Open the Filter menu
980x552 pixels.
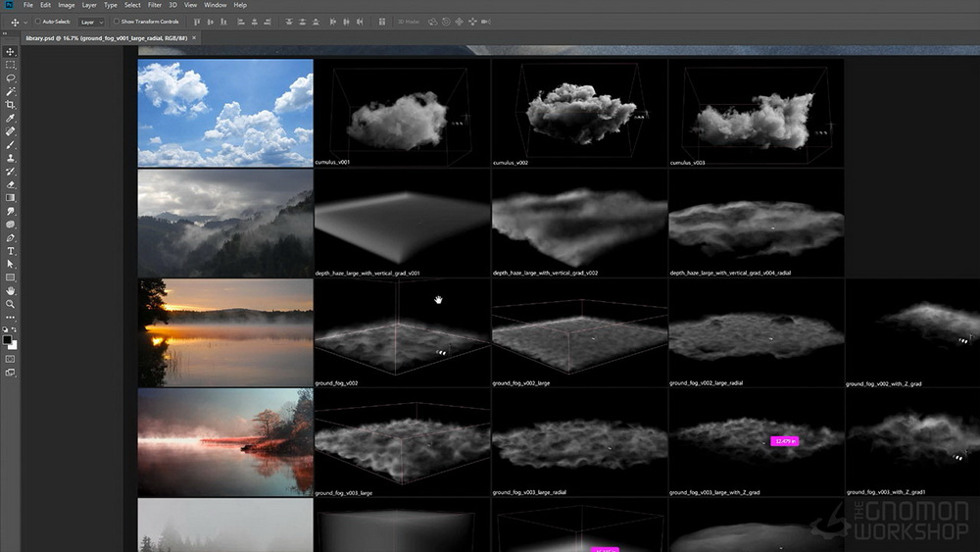(x=155, y=5)
